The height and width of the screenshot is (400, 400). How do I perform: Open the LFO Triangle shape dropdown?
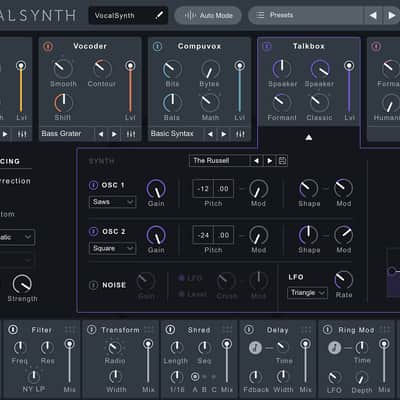[307, 293]
